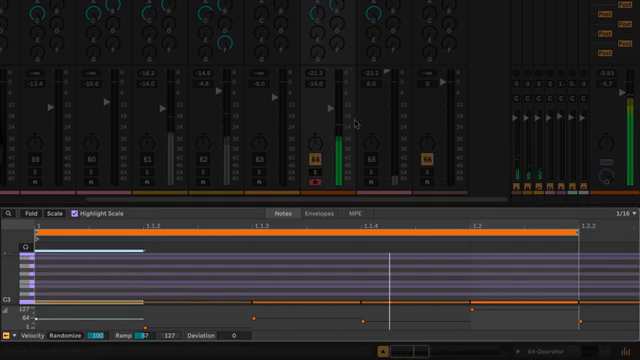The image size is (640, 360).
Task: Click the Randomize velocity button
Action: [65, 336]
